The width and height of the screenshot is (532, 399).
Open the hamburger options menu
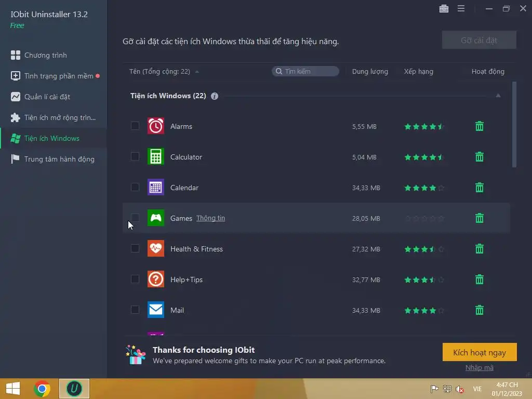point(461,8)
